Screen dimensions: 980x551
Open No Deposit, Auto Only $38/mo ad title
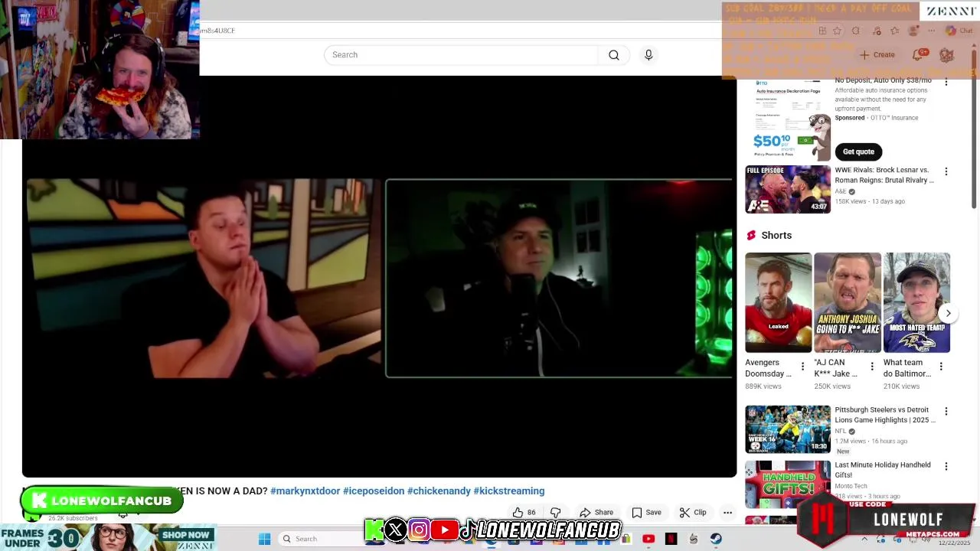883,80
